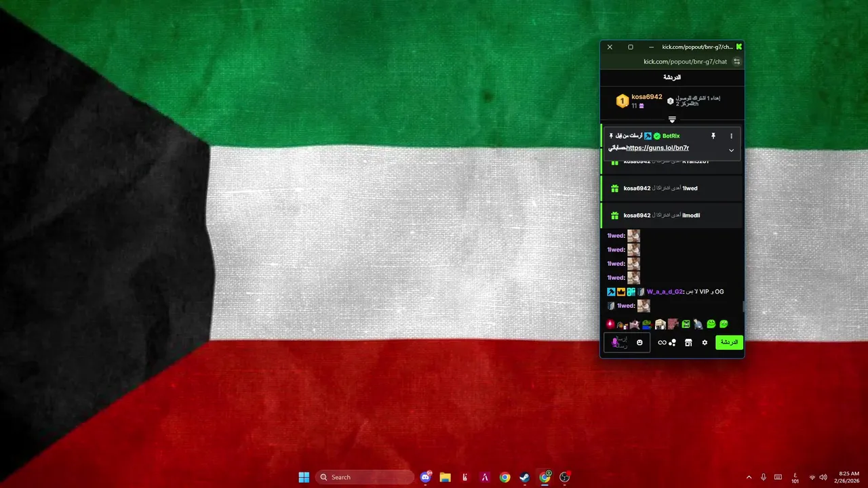The height and width of the screenshot is (488, 868).
Task: Click crown badge next to W_a_a_d_G2
Action: coord(620,292)
